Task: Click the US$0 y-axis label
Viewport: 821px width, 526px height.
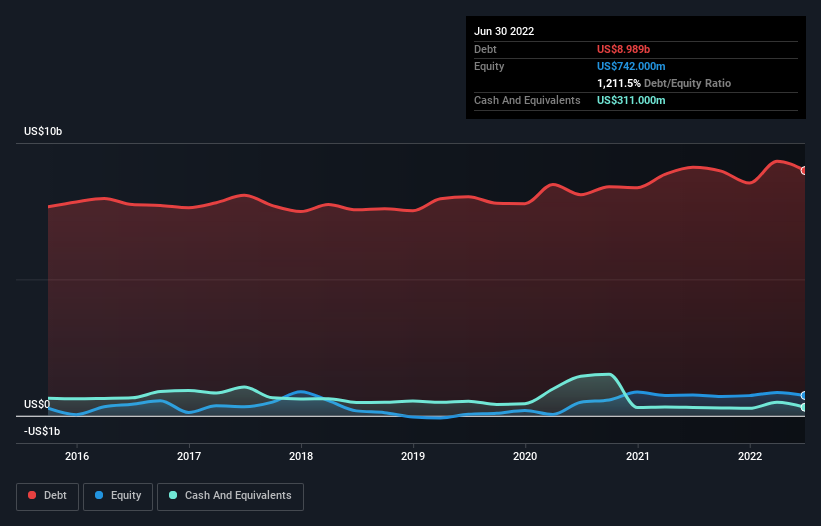Action: (x=37, y=405)
